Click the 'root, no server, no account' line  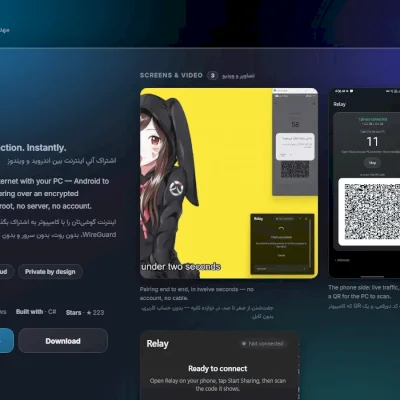pos(46,206)
